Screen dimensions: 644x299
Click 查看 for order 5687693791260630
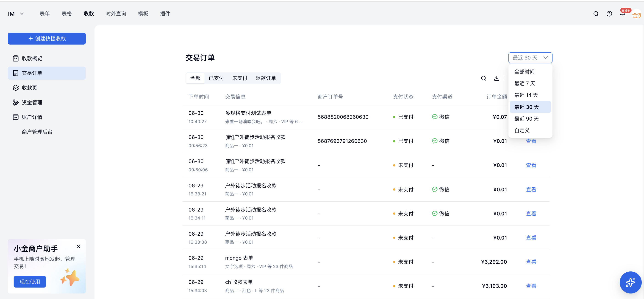coord(531,141)
